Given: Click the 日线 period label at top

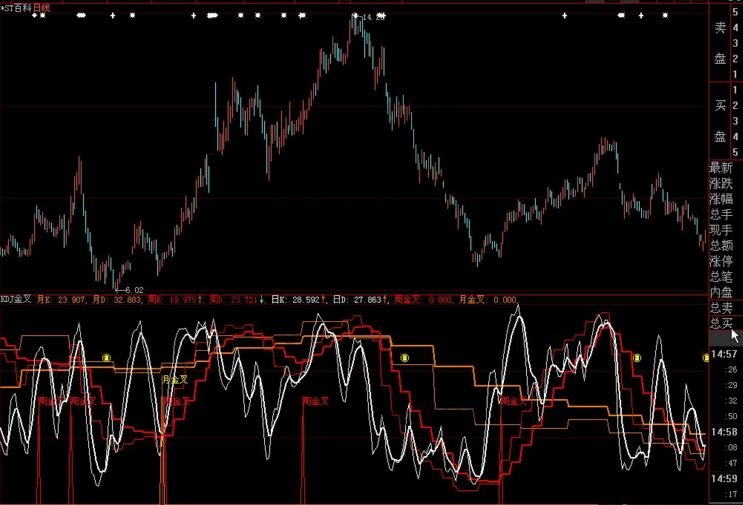Looking at the screenshot, I should tap(42, 7).
